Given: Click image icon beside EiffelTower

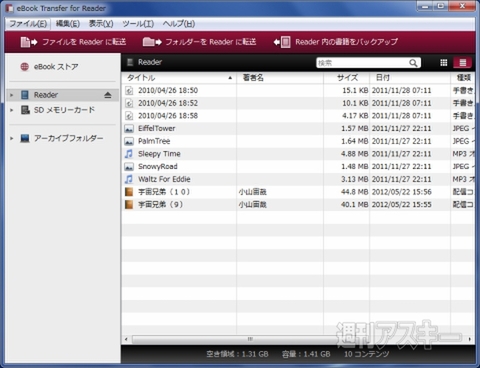Looking at the screenshot, I should [x=129, y=129].
